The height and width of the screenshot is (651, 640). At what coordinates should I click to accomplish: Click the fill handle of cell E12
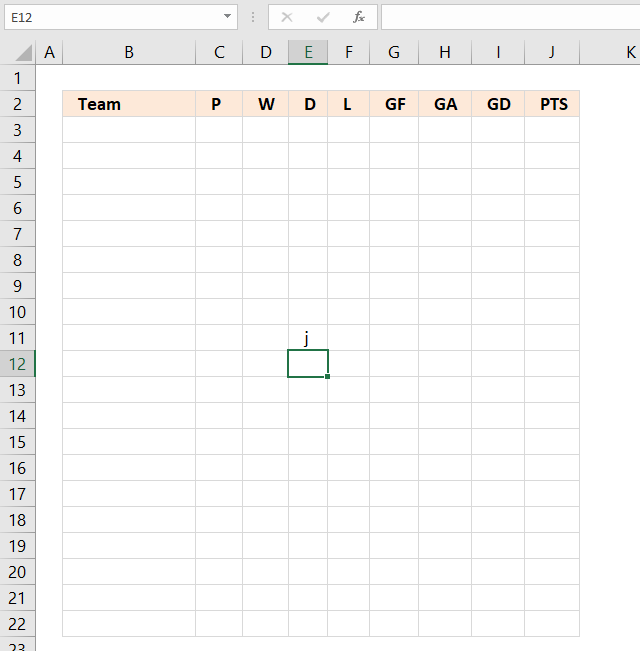click(327, 376)
